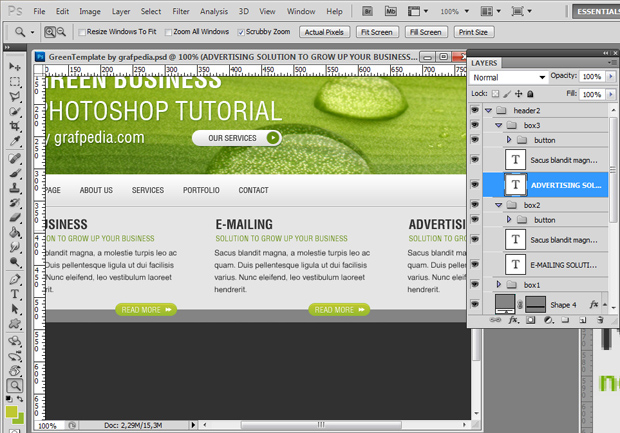Hide the header2 group
The image size is (620, 433).
475,110
